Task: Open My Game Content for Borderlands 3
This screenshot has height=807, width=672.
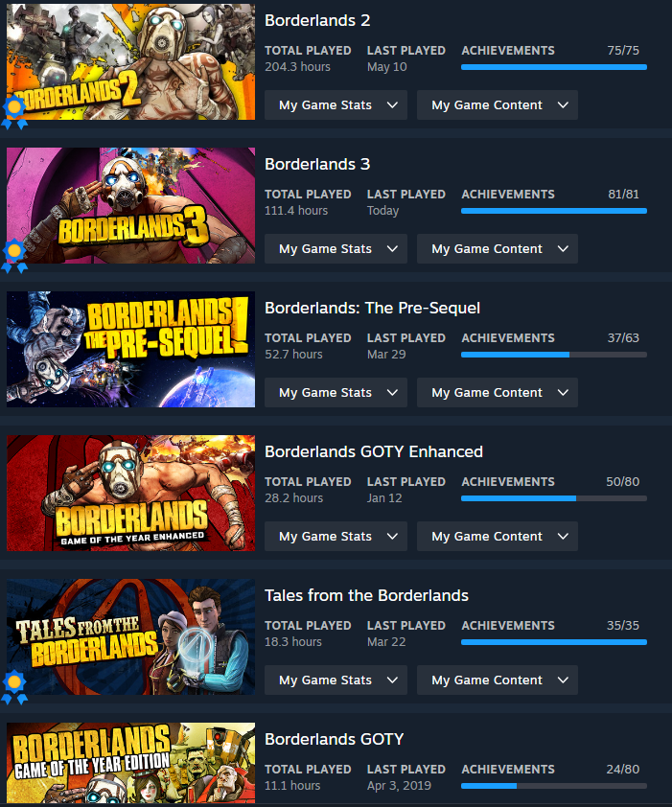Action: coord(498,249)
